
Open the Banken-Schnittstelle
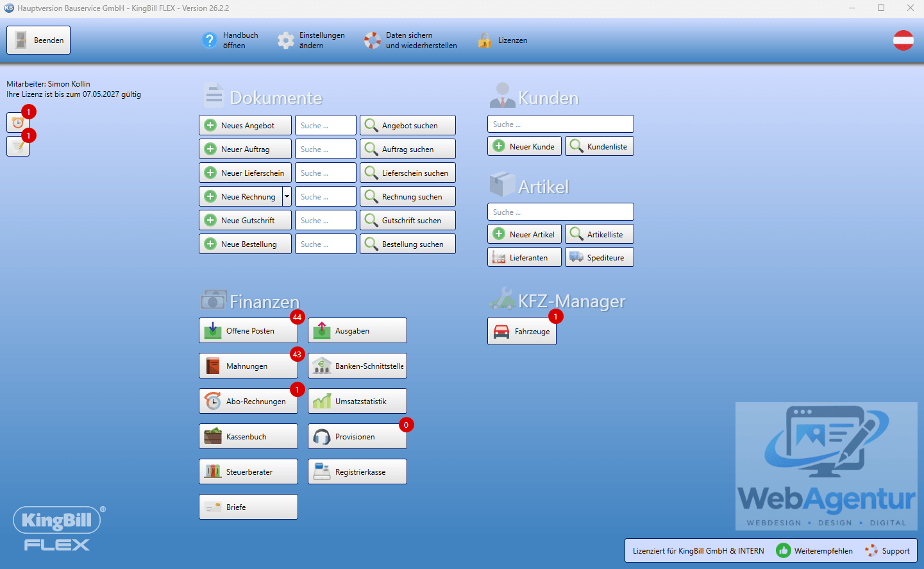click(357, 366)
